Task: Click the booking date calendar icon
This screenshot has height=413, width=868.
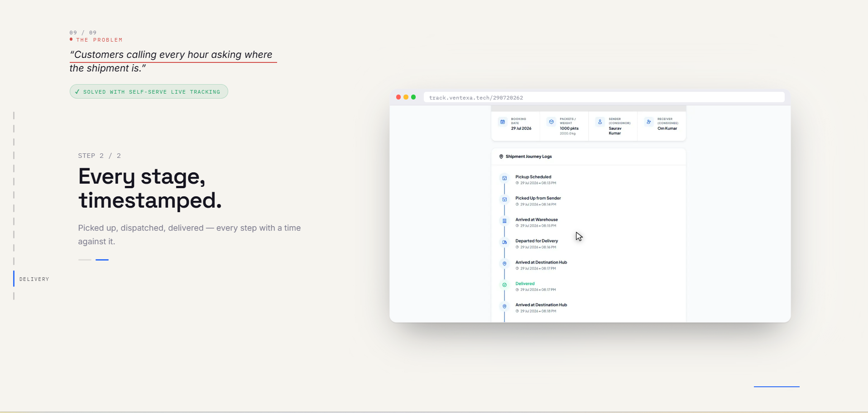Action: click(503, 122)
